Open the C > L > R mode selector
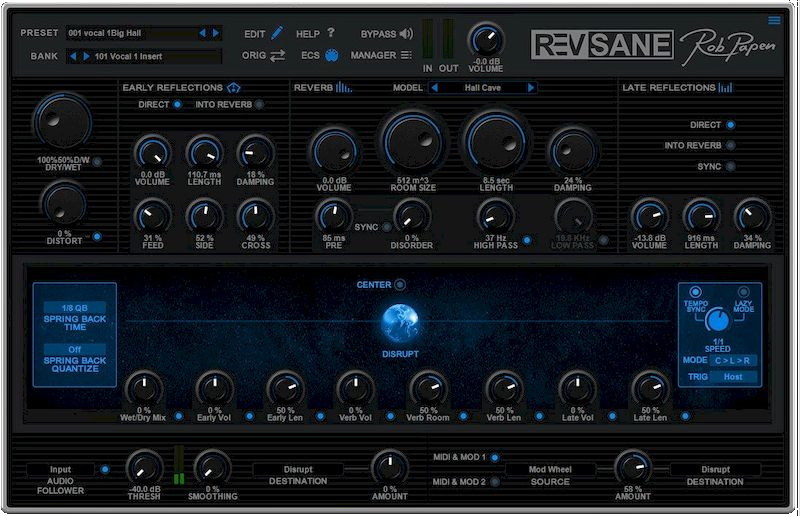800x516 pixels. click(x=733, y=360)
